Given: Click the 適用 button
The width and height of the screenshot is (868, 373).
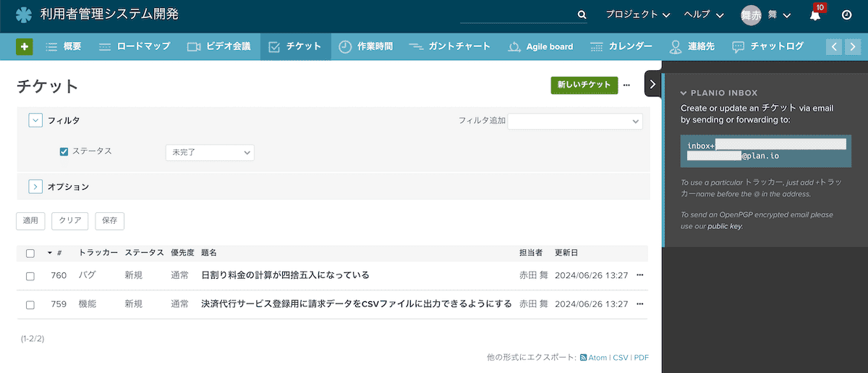Looking at the screenshot, I should [30, 221].
